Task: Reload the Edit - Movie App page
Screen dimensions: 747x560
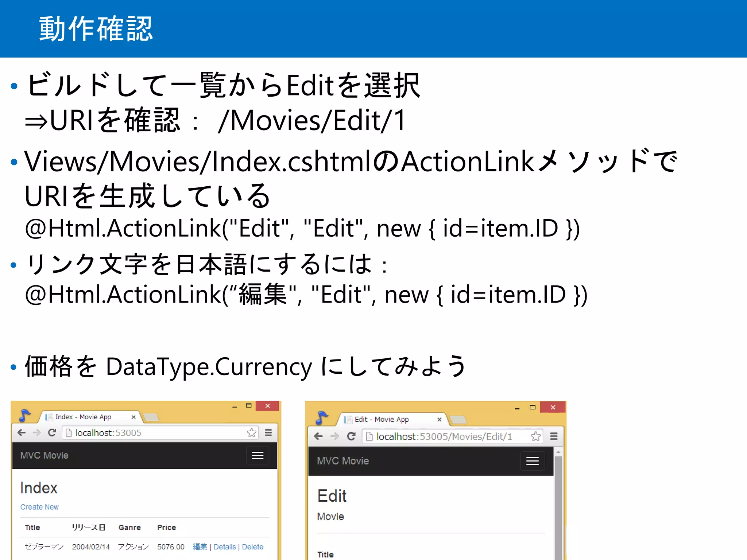Action: [351, 436]
